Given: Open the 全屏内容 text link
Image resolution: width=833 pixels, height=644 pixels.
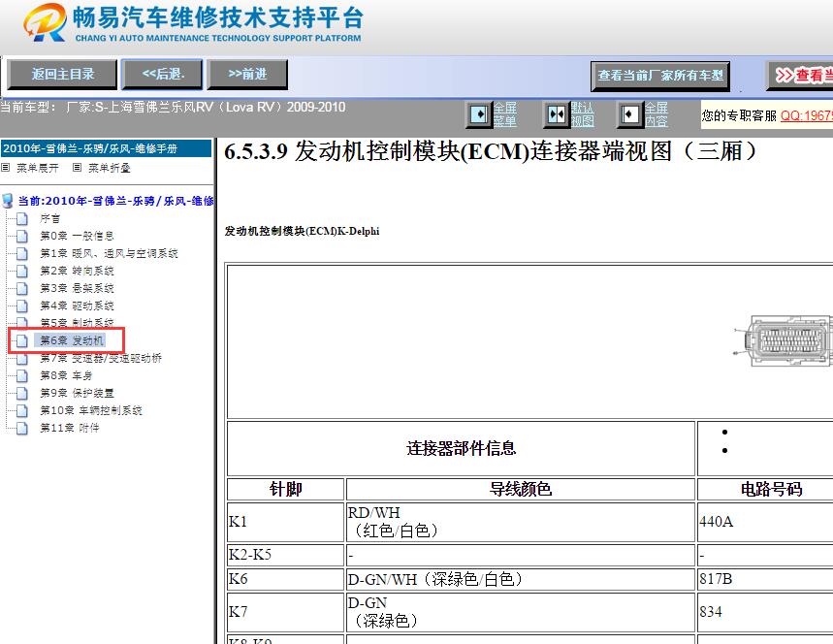Looking at the screenshot, I should [657, 114].
